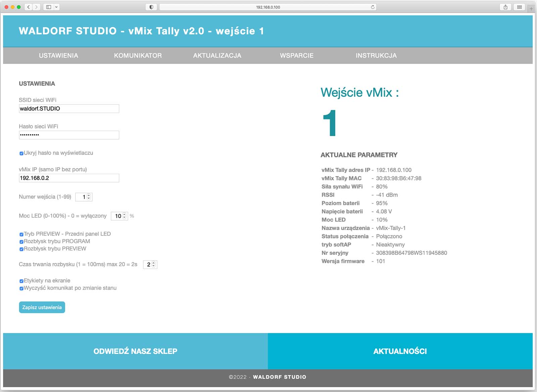Disable Etykiety na ekranie checkbox

point(21,281)
